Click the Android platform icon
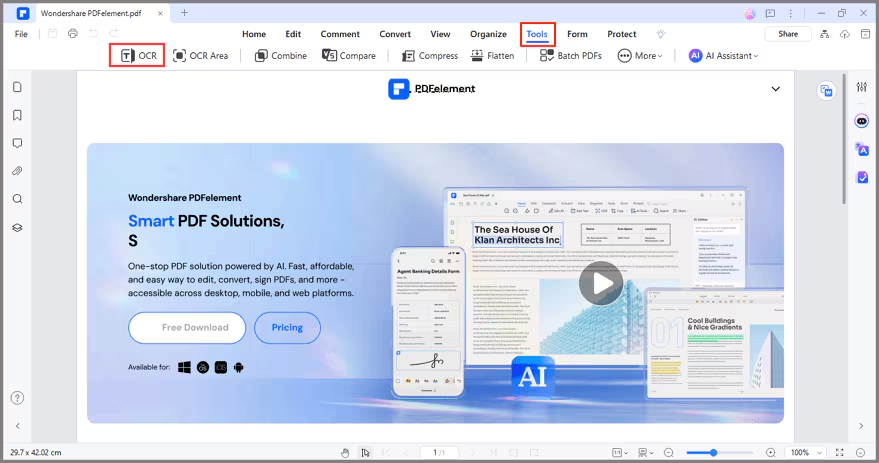Screen dimensions: 879x463 coord(239,367)
